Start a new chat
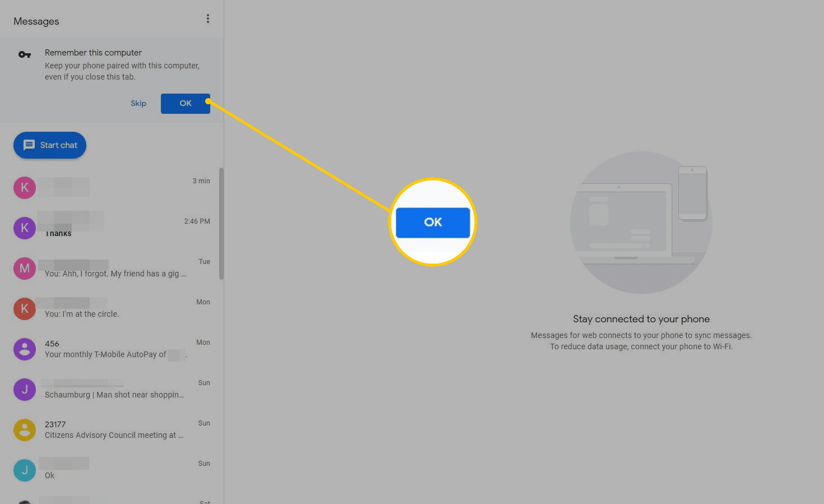 pos(50,145)
